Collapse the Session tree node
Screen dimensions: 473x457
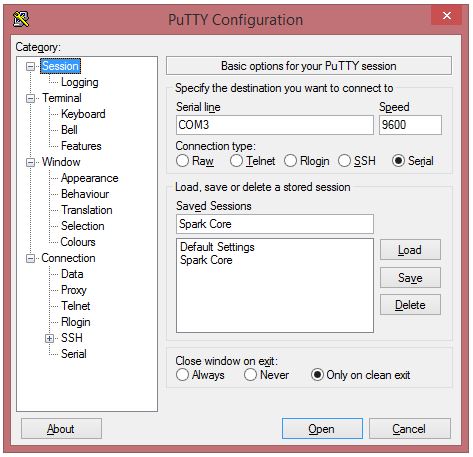(x=30, y=66)
